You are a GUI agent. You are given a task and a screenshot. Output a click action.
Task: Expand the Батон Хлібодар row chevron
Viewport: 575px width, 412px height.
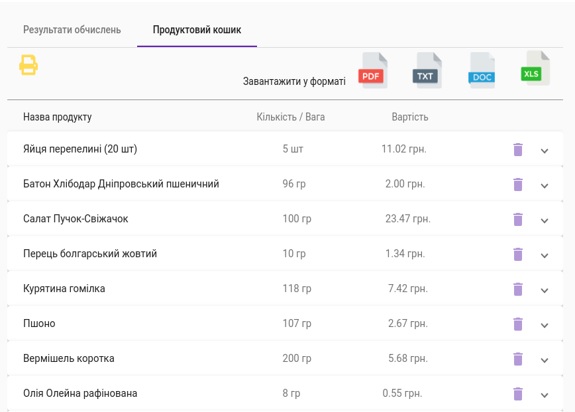tap(545, 185)
